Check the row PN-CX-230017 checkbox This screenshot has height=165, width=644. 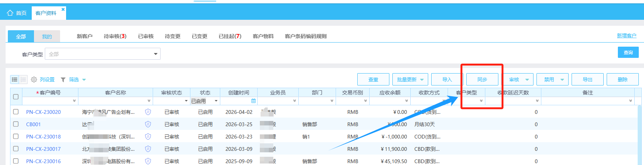pyautogui.click(x=16, y=149)
